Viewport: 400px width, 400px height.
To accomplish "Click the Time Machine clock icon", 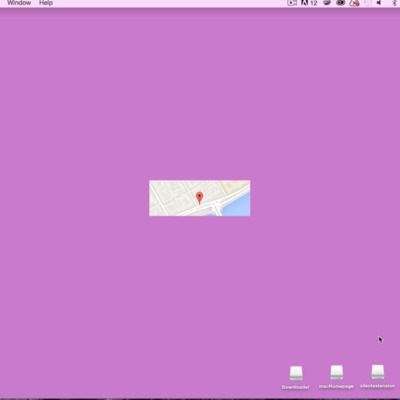I will click(x=368, y=3).
